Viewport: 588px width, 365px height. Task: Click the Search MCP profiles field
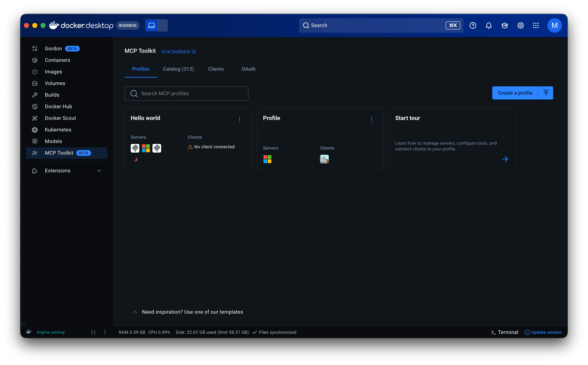click(x=186, y=93)
